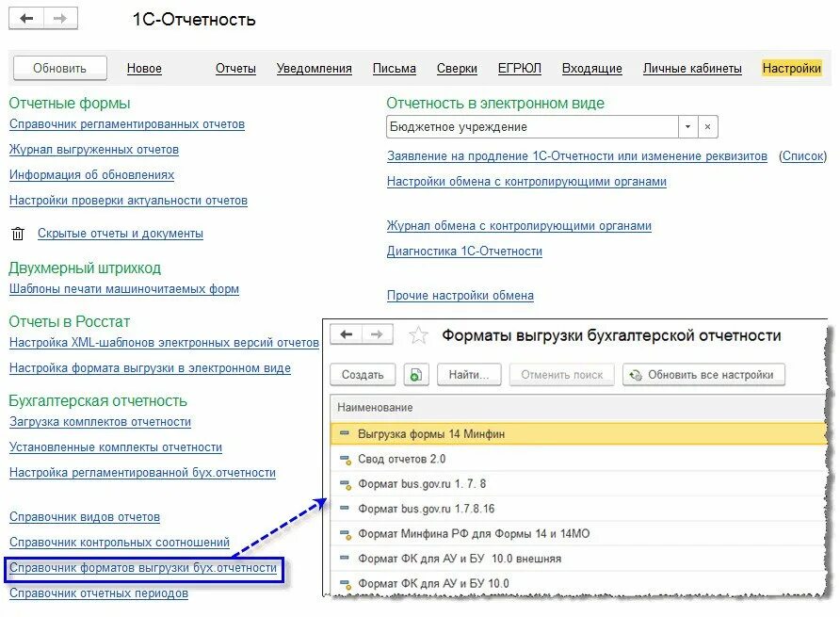Click row icon beside Формат bus.gov.ru 1. 7. 8
The height and width of the screenshot is (617, 840).
tap(345, 484)
